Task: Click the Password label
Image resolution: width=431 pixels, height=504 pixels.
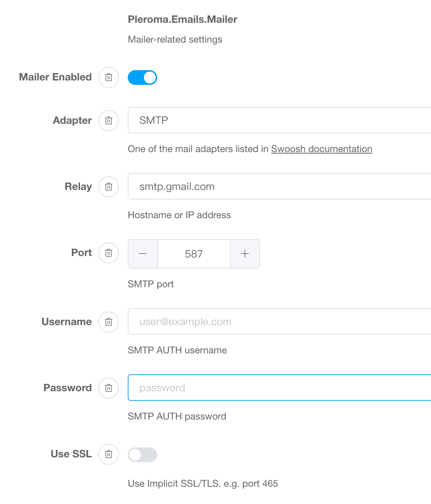Action: click(x=68, y=388)
